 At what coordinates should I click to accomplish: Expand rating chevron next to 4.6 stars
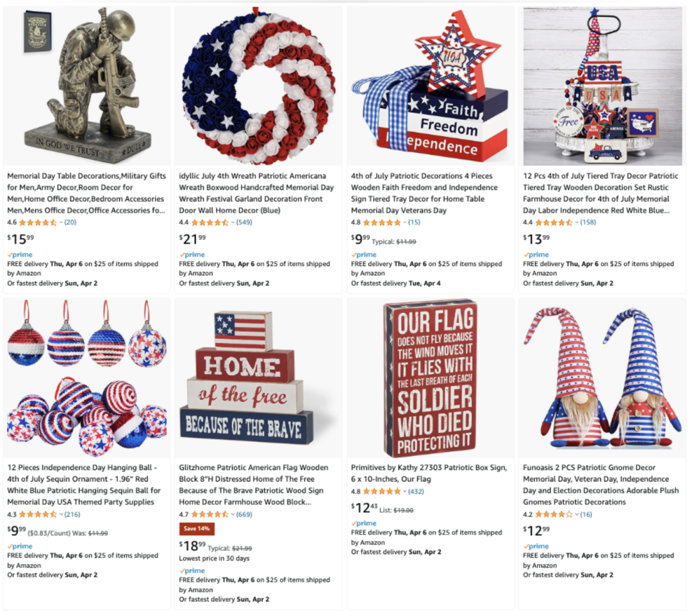click(x=61, y=222)
